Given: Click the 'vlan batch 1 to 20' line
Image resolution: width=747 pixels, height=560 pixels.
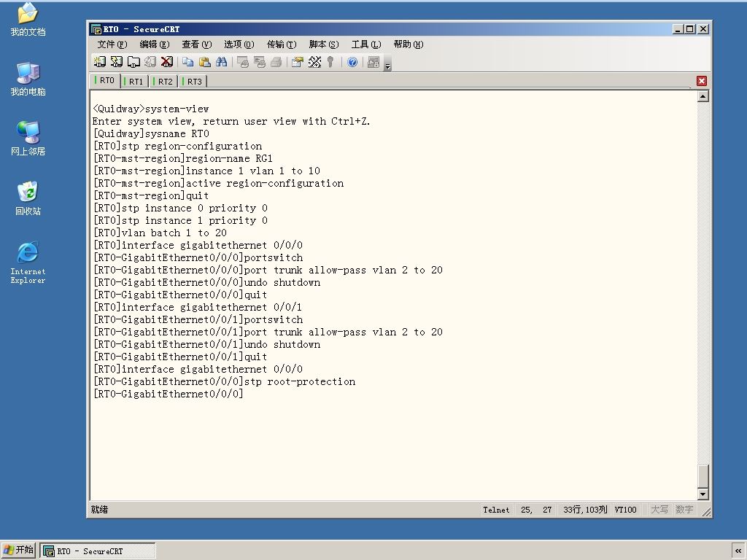Looking at the screenshot, I should 160,233.
